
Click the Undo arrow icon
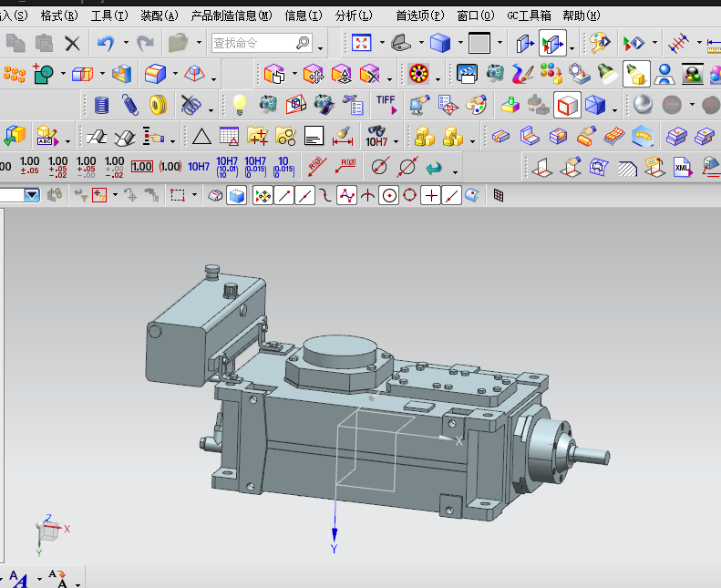[106, 43]
